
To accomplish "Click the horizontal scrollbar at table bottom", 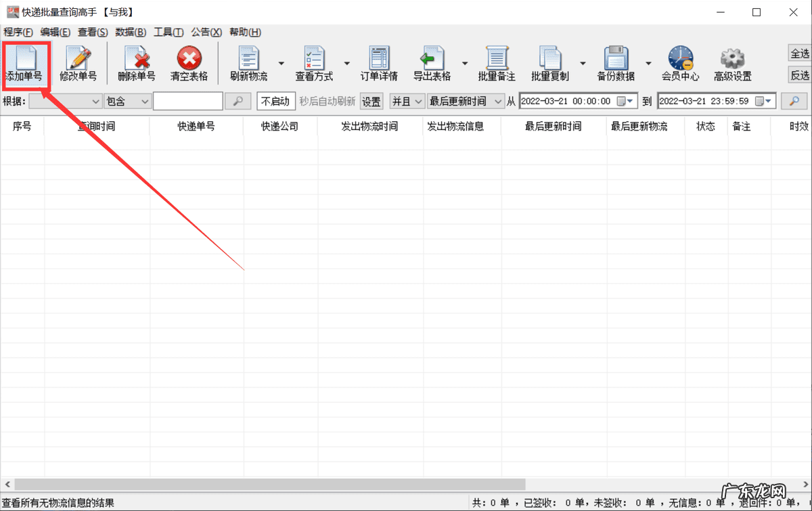I will [271, 485].
